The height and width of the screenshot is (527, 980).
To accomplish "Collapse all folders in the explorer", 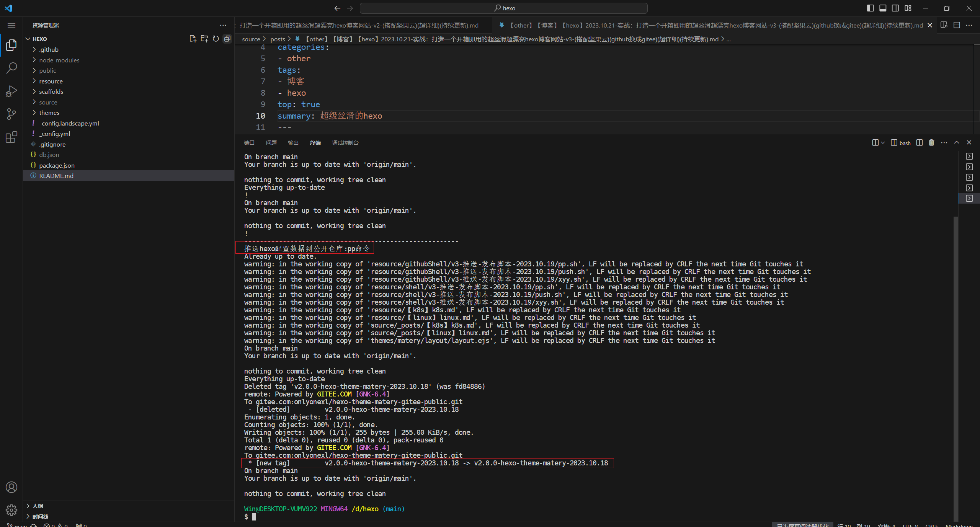I will point(227,39).
